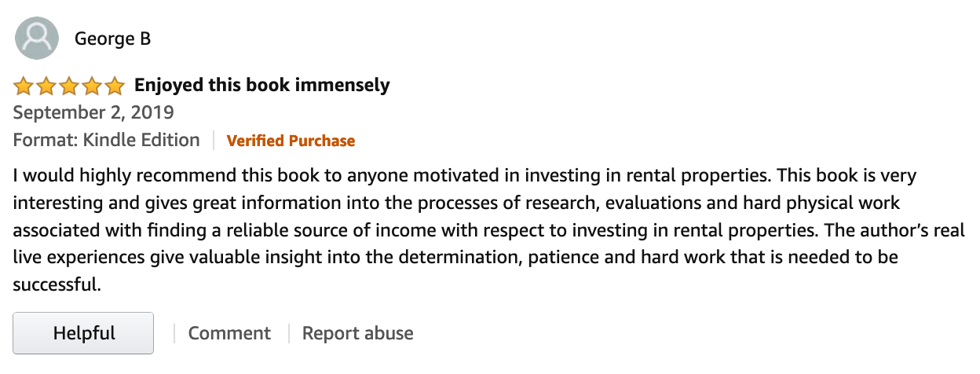This screenshot has height=374, width=980.
Task: Click the last word 'successful.' in review
Action: coord(57,284)
